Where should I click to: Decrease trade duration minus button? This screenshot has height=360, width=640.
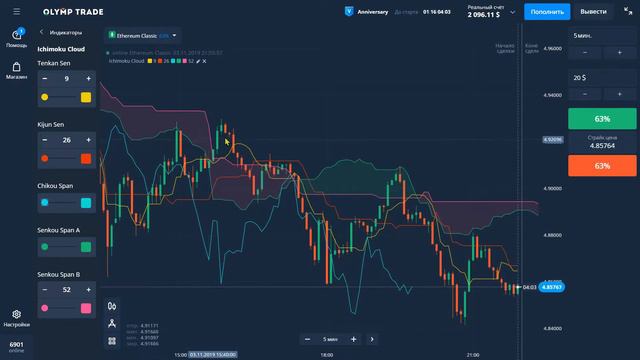coord(585,52)
